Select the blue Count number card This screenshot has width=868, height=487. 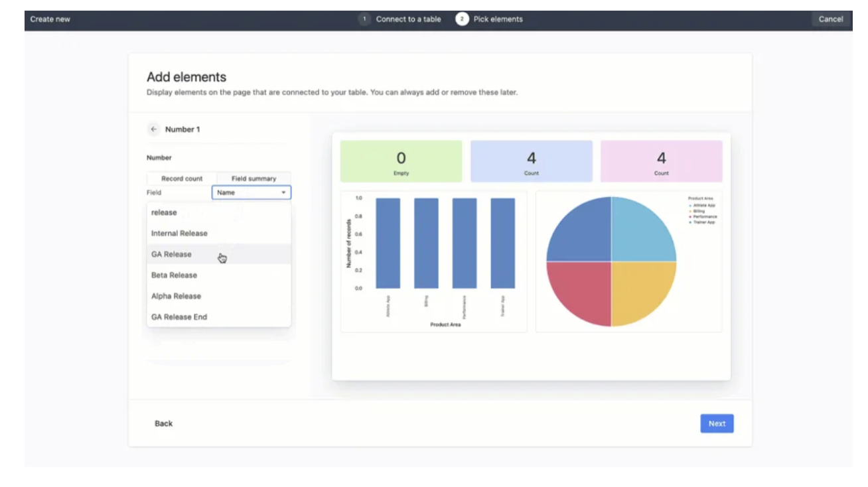531,161
